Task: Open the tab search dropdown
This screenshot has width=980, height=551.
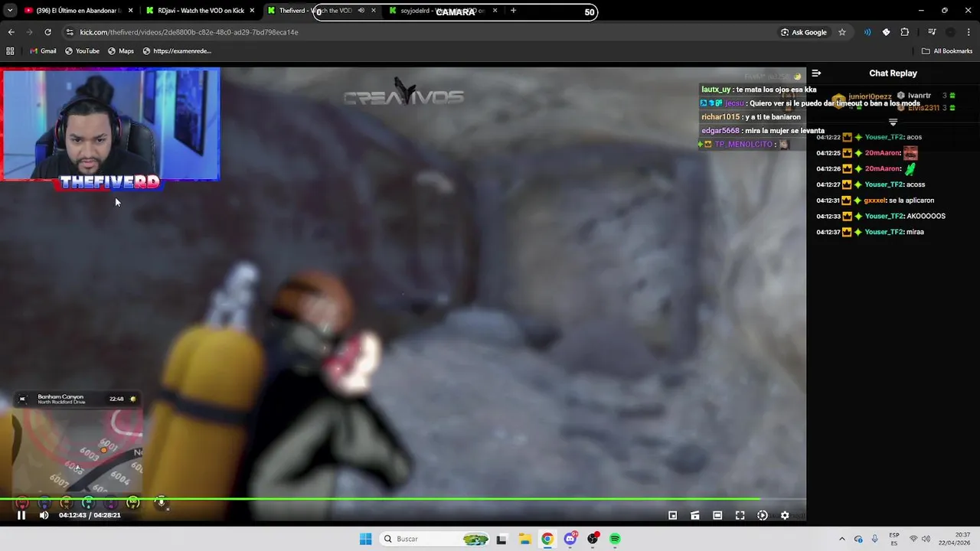Action: point(10,11)
